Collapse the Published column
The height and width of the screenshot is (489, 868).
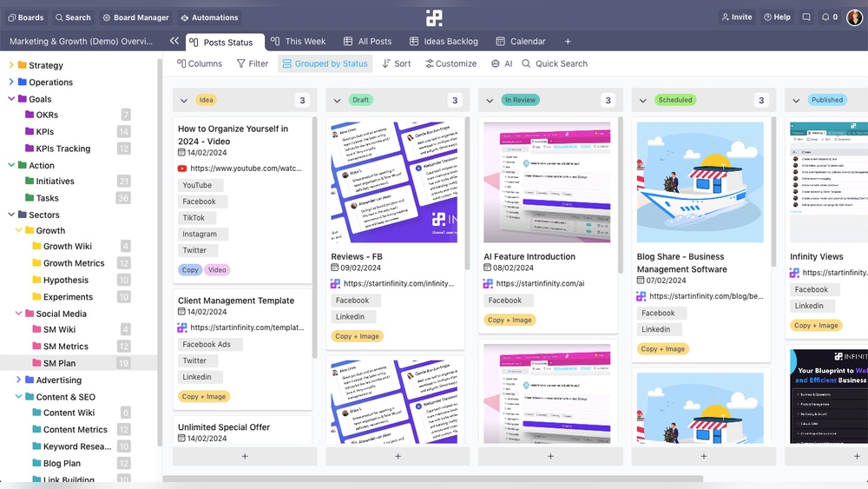[x=796, y=100]
